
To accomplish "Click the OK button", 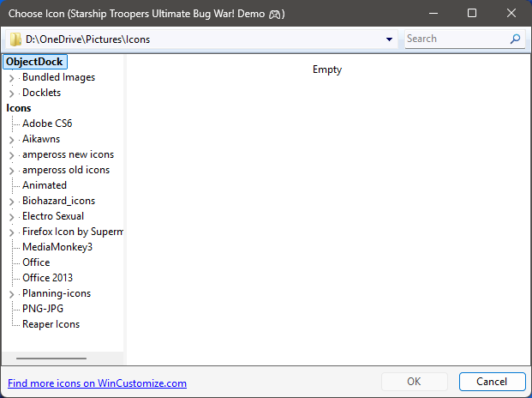I will tap(414, 382).
